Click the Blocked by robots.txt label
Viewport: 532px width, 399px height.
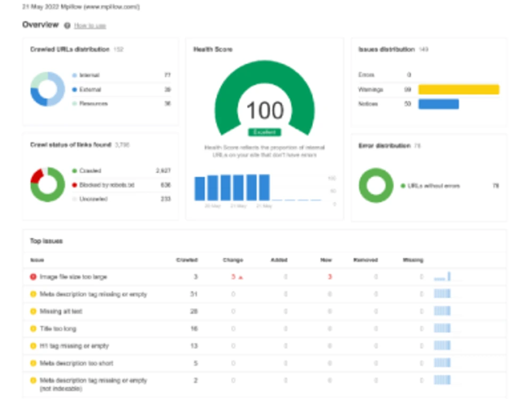click(x=107, y=185)
